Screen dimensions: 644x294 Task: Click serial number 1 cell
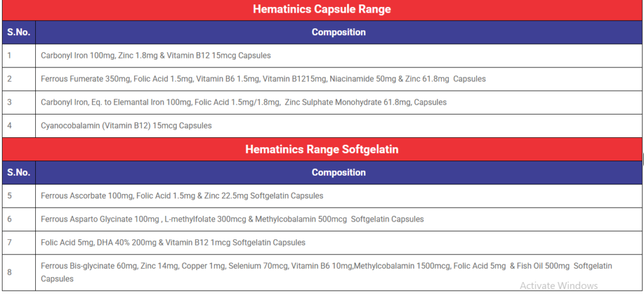point(19,55)
